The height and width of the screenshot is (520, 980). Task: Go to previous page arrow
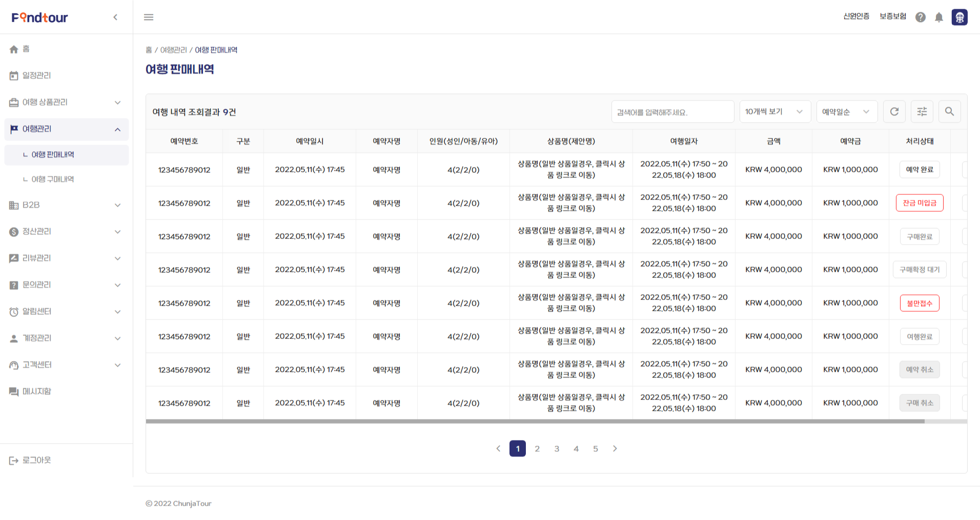(498, 449)
